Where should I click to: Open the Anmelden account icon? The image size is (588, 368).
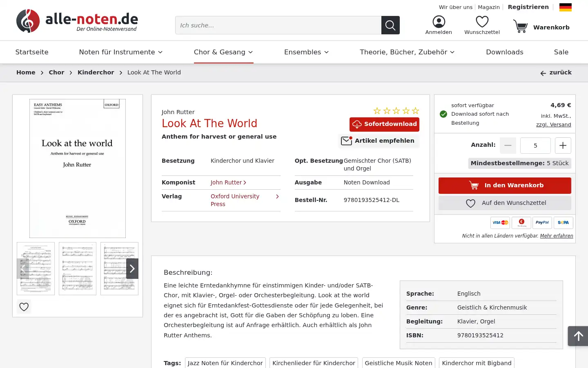439,22
